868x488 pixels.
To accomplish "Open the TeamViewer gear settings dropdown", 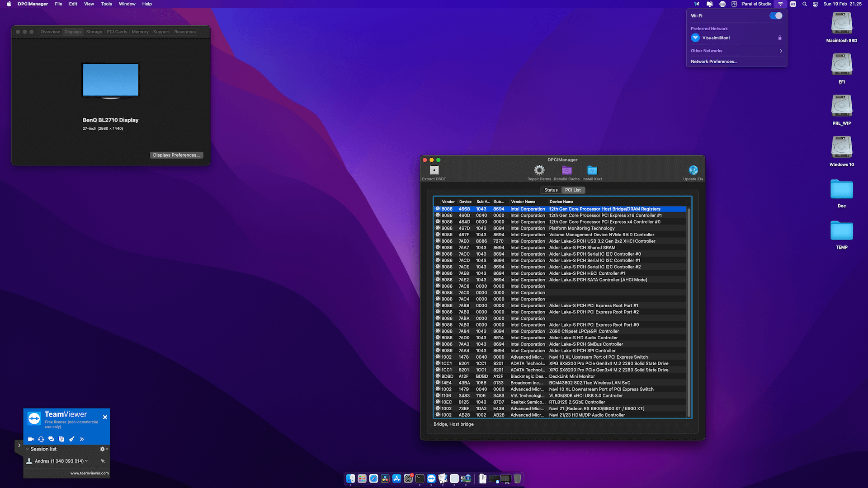I will [104, 449].
